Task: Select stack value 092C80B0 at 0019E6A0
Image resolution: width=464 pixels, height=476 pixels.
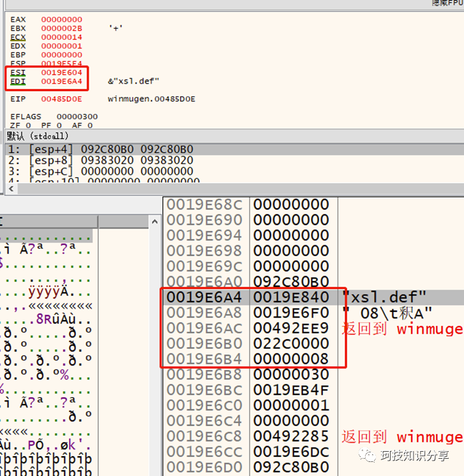Action: coord(291,282)
